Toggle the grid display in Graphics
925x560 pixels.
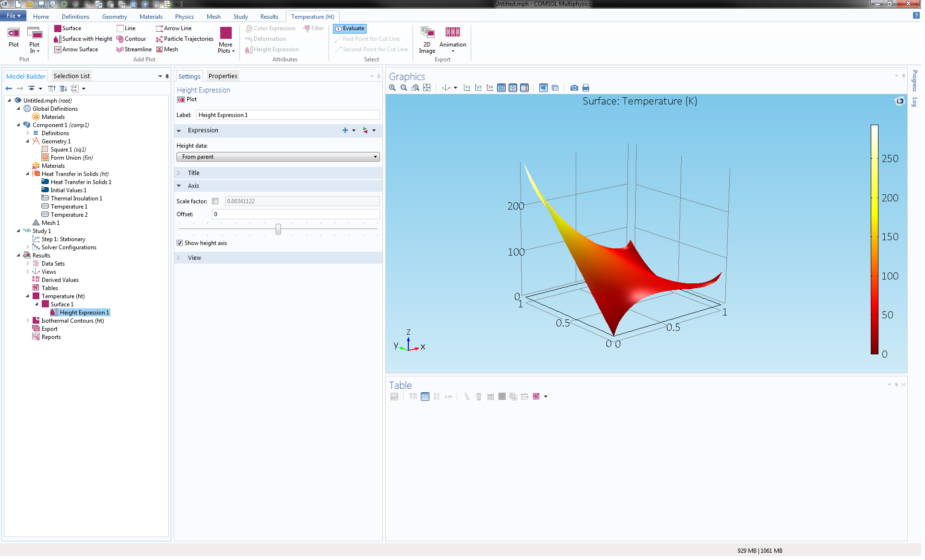(x=501, y=88)
